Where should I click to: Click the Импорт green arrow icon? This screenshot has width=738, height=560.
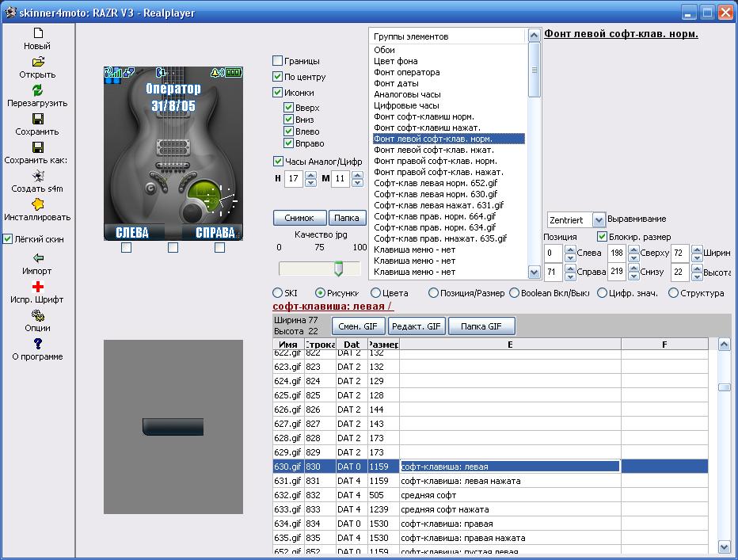coord(38,258)
